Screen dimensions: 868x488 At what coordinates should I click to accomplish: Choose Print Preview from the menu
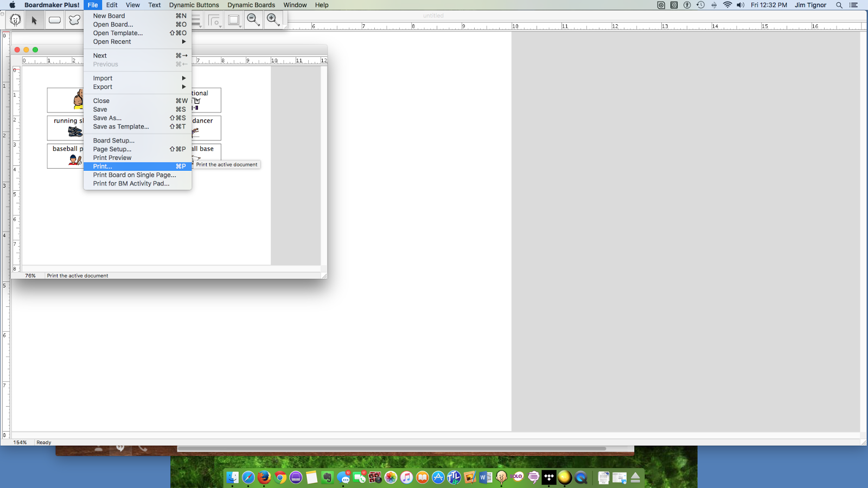(x=112, y=157)
